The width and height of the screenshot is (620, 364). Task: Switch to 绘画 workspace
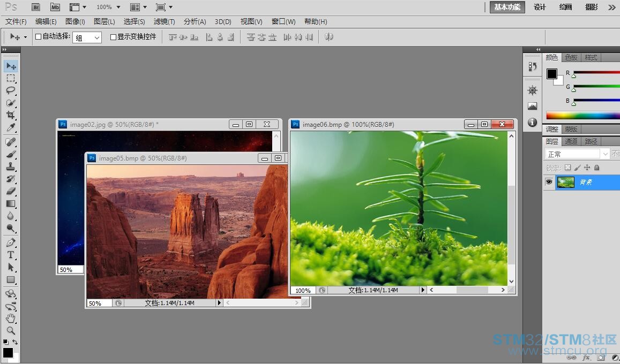[565, 7]
